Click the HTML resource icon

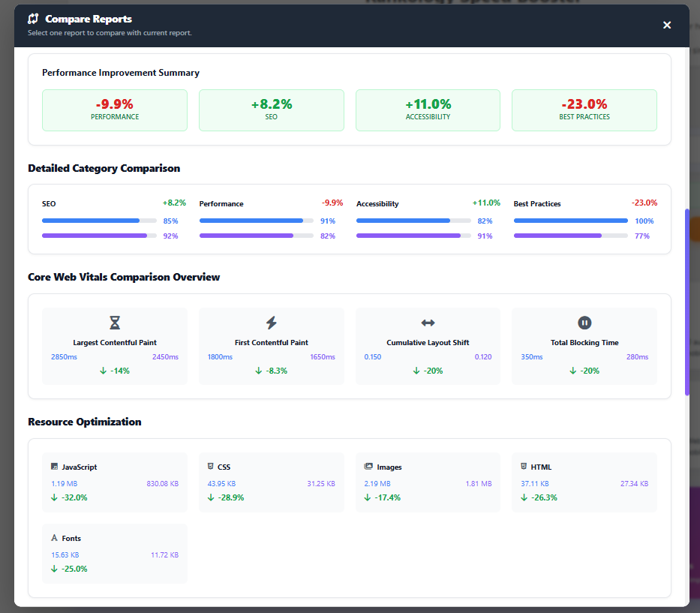(x=524, y=467)
